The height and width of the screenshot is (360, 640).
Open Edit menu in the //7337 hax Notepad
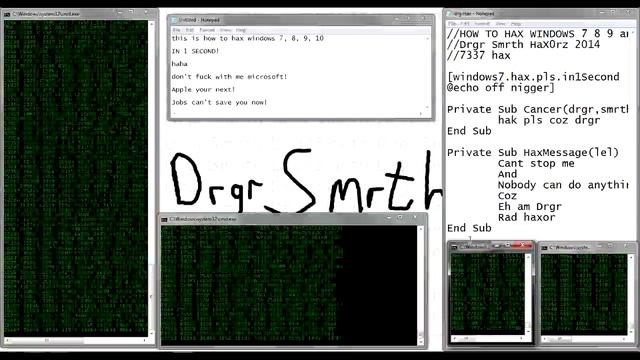tap(464, 24)
